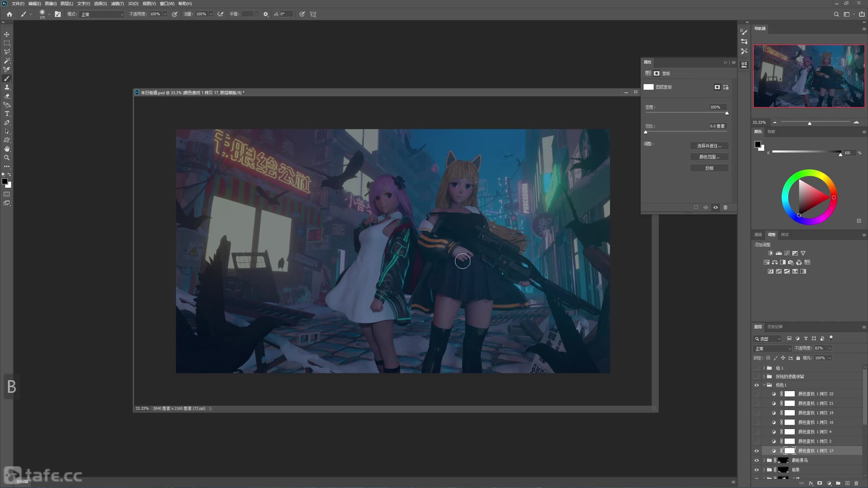Select the Rectangular Marquee tool
Viewport: 868px width, 488px height.
pos(7,43)
